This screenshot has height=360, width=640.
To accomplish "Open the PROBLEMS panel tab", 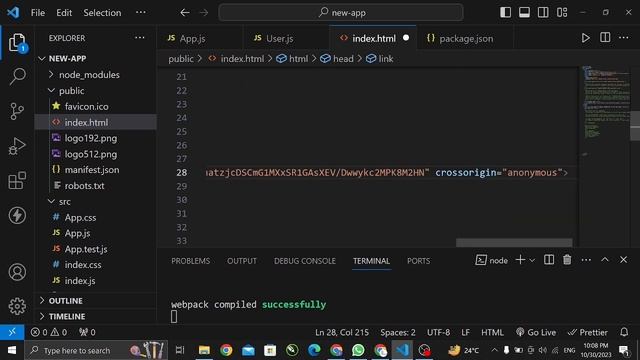I will 191,261.
